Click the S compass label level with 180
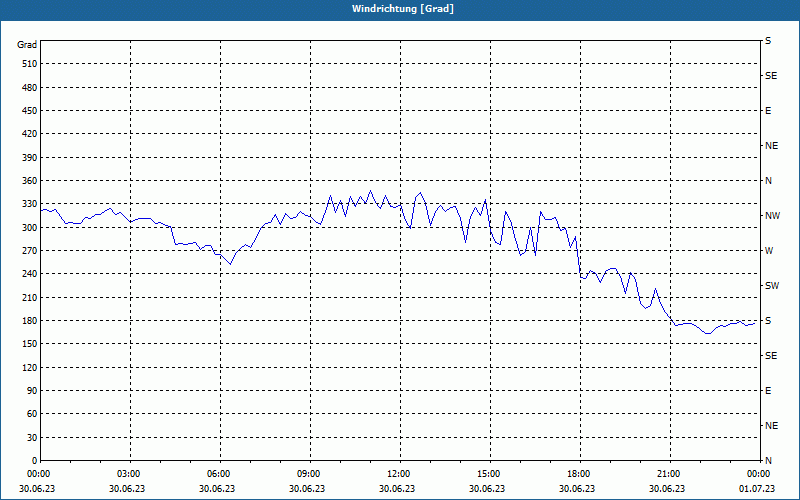 click(768, 321)
